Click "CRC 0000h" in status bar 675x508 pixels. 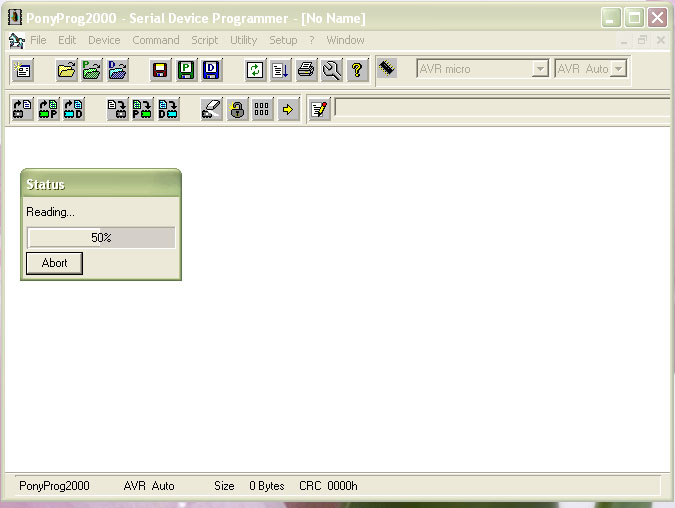pos(328,486)
